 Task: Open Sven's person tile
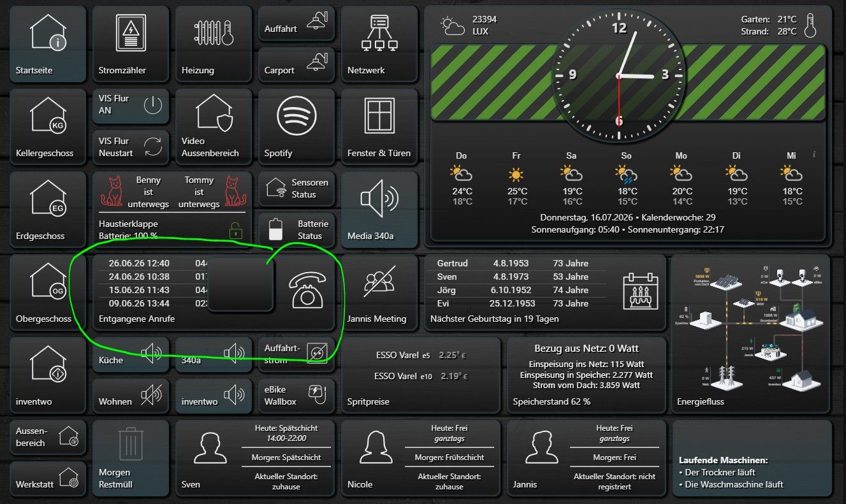tap(255, 458)
